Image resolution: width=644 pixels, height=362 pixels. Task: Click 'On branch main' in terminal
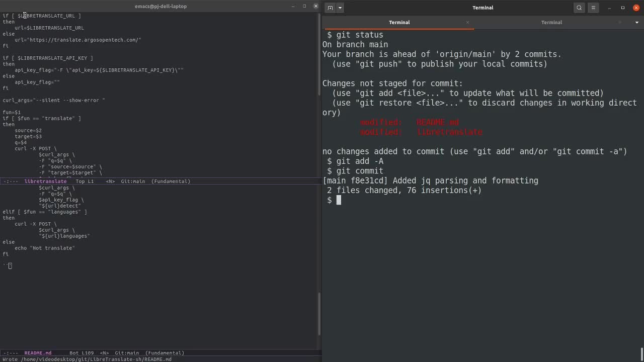[x=355, y=44]
